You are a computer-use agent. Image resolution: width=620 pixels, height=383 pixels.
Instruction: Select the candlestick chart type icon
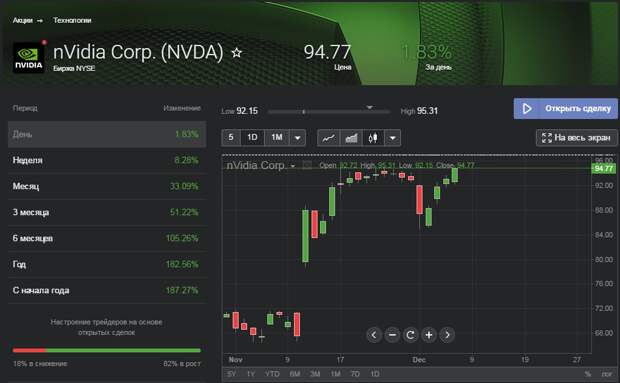(x=373, y=138)
